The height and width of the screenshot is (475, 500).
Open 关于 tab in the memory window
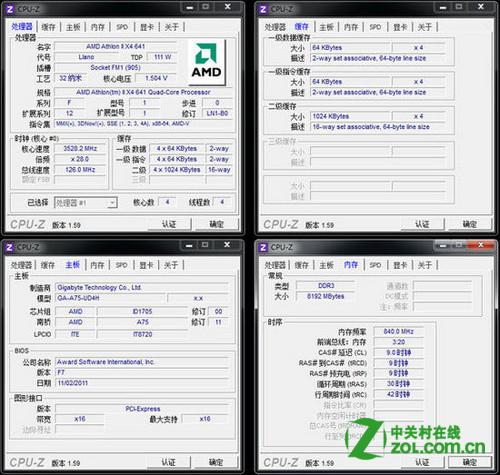424,265
